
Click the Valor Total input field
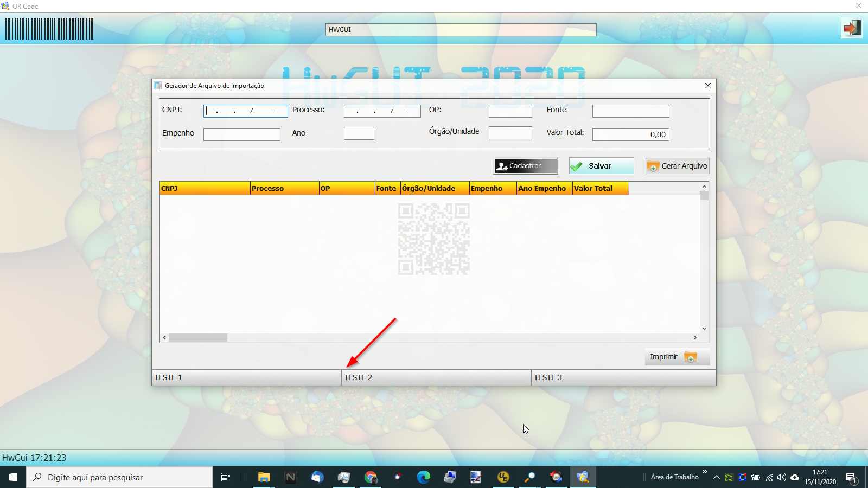click(631, 134)
